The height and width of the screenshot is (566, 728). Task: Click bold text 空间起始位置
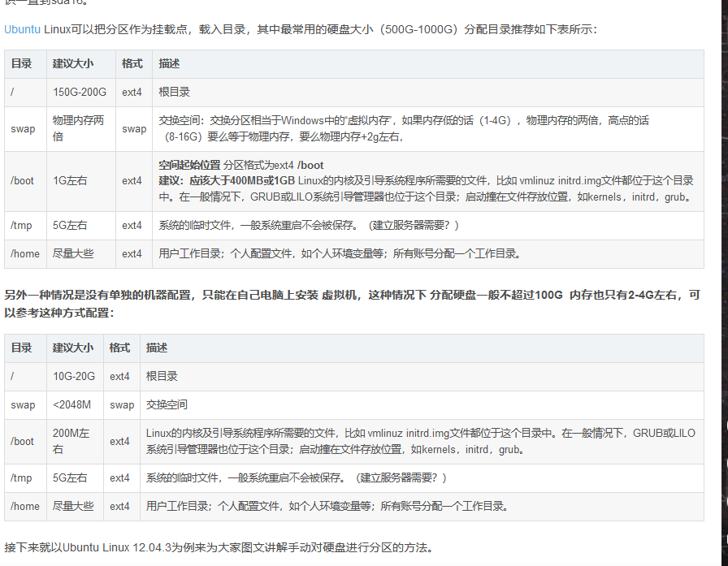click(189, 165)
